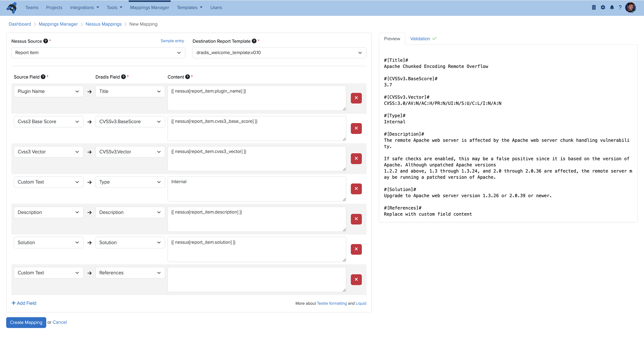The width and height of the screenshot is (644, 337).
Task: Open the Integrations menu
Action: [x=84, y=8]
